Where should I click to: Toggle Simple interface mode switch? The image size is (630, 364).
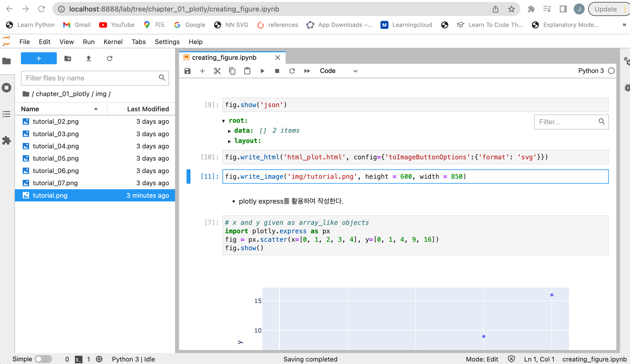[x=43, y=359]
